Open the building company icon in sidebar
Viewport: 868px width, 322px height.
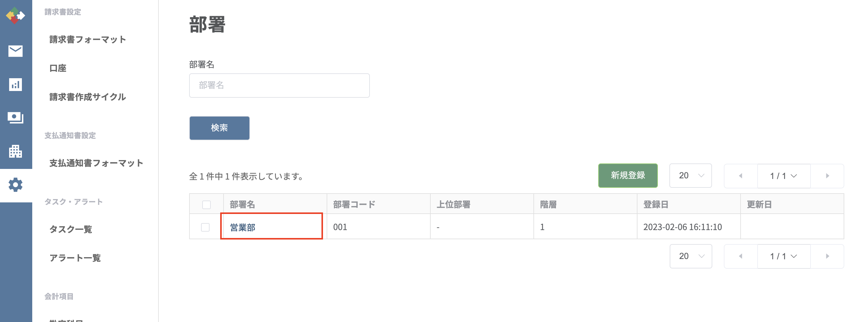coord(16,151)
